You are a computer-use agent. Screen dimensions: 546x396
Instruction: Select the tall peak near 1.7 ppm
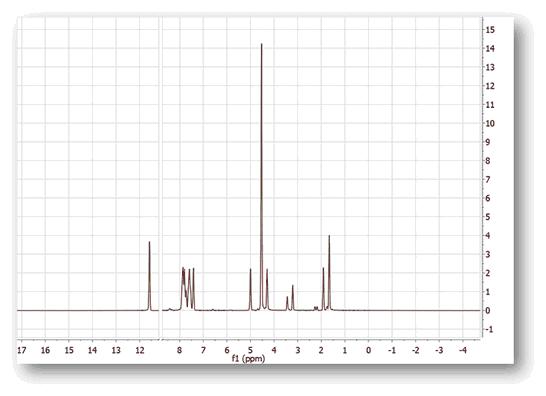point(329,272)
